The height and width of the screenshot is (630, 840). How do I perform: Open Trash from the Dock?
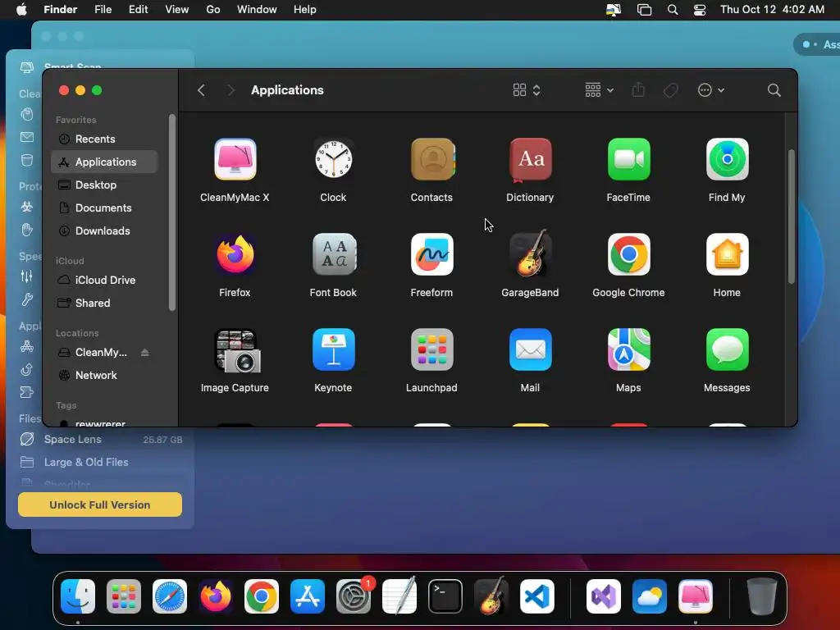(761, 596)
